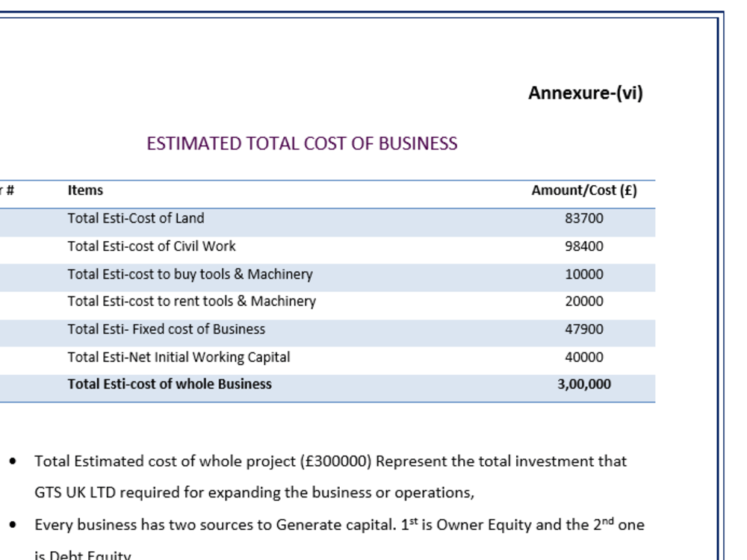The image size is (747, 560).
Task: Click the line starting 'Total Estimated cost of whole project'
Action: (x=331, y=461)
